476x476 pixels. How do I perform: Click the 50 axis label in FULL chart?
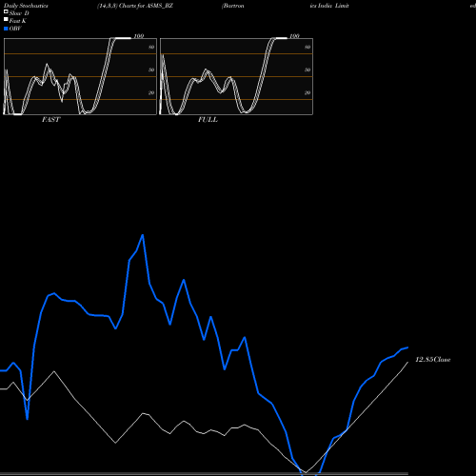(x=307, y=69)
